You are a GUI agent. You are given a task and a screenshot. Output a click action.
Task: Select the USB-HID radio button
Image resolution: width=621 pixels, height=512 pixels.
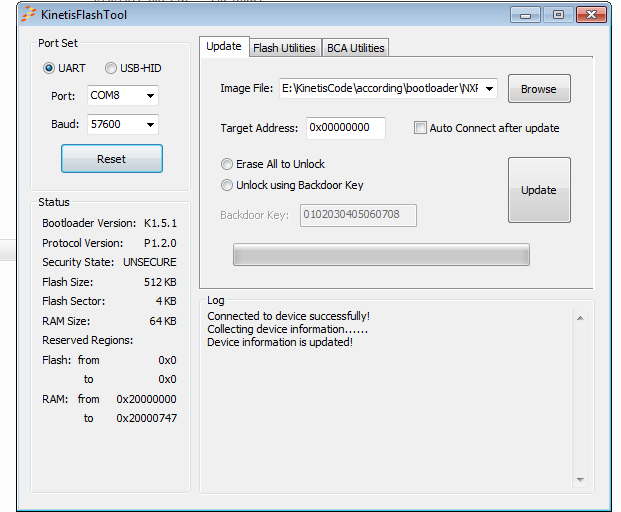click(x=110, y=68)
